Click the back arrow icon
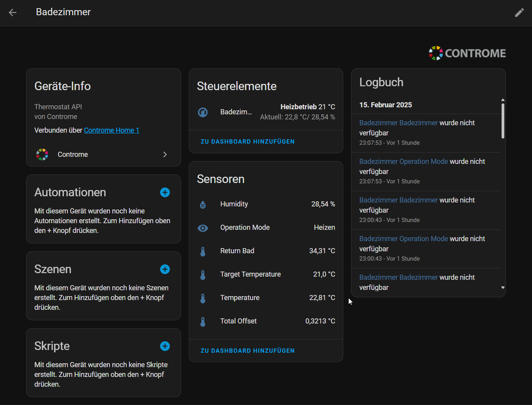The height and width of the screenshot is (405, 532). [12, 12]
